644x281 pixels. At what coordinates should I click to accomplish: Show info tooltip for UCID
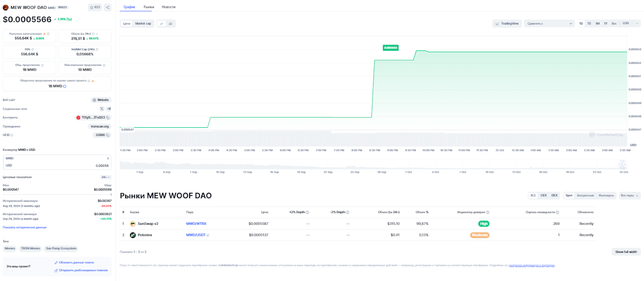[x=12, y=135]
